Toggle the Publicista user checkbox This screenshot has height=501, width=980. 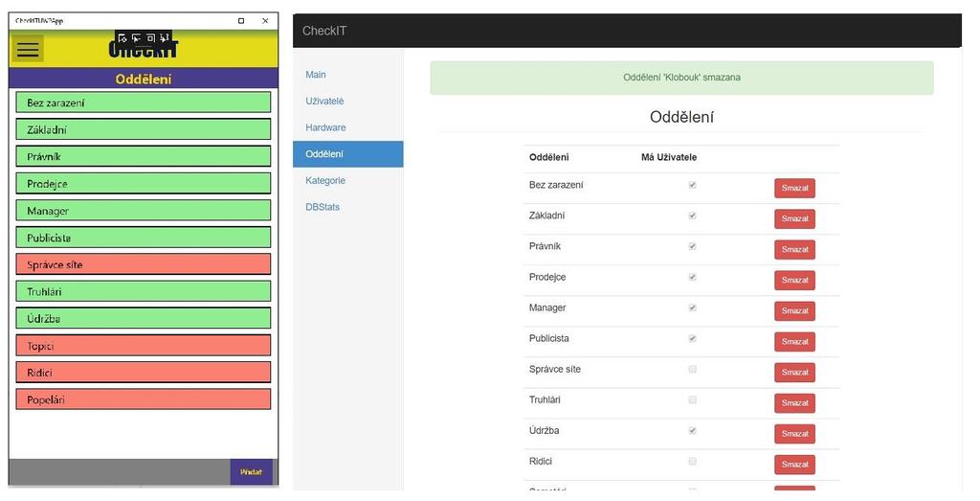tap(693, 338)
